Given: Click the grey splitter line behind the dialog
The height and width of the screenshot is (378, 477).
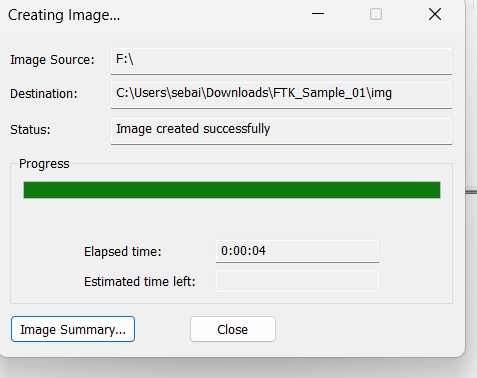Looking at the screenshot, I should click(471, 192).
